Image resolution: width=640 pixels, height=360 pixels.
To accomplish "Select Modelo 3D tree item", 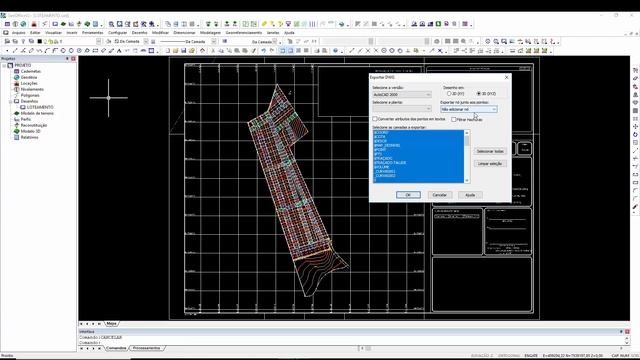I will (31, 131).
